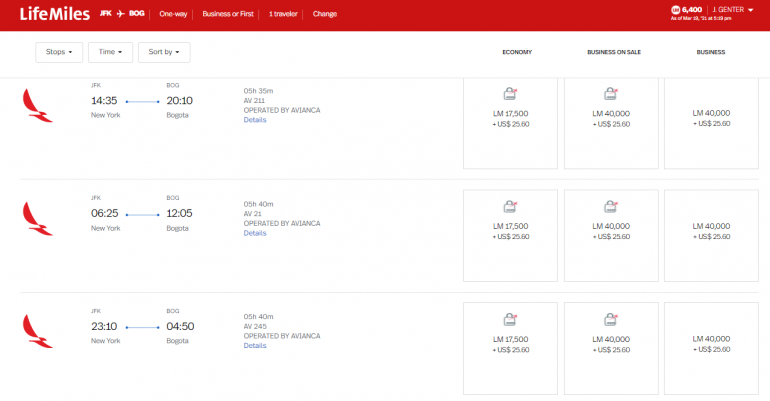770x401 pixels.
Task: Click the Avianca logo on the 23:10 flight
Action: pos(34,328)
